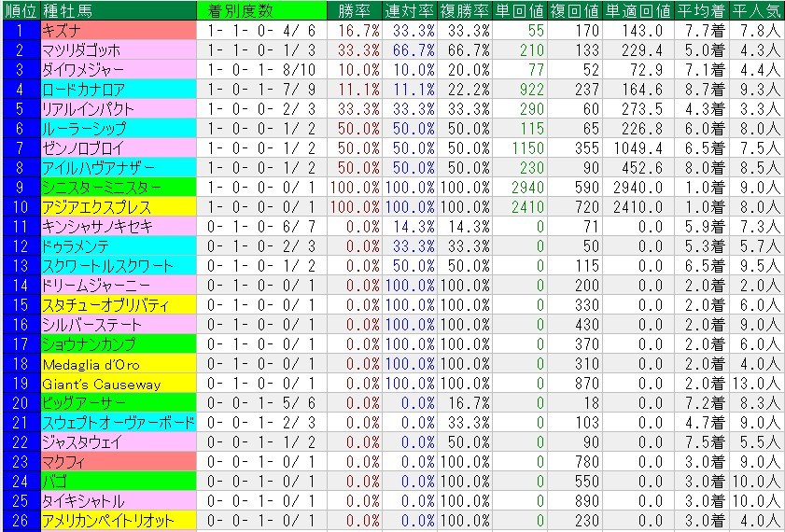Image resolution: width=785 pixels, height=532 pixels.
Task: Click the 勝率 column header
Action: click(355, 10)
